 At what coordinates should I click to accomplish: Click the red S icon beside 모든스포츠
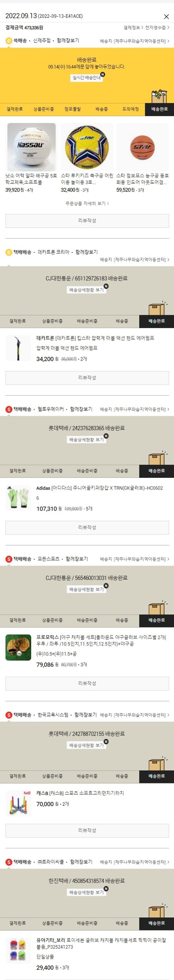tap(9, 559)
